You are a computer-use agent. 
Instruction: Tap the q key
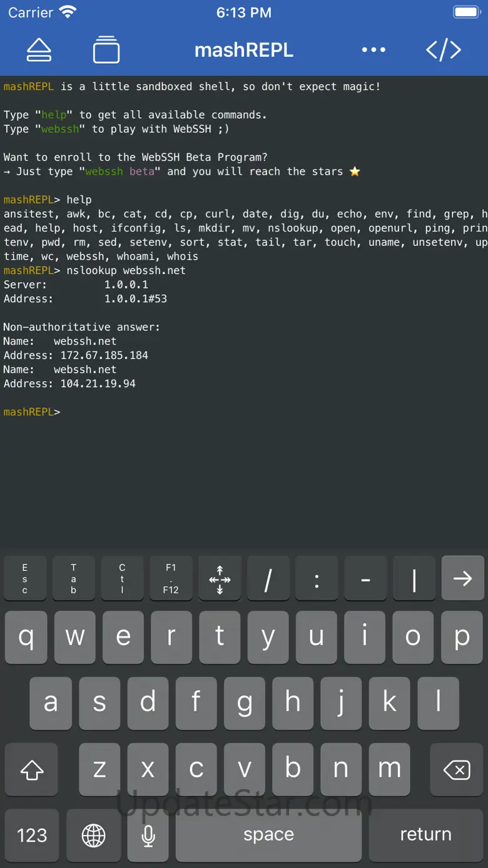pyautogui.click(x=26, y=637)
